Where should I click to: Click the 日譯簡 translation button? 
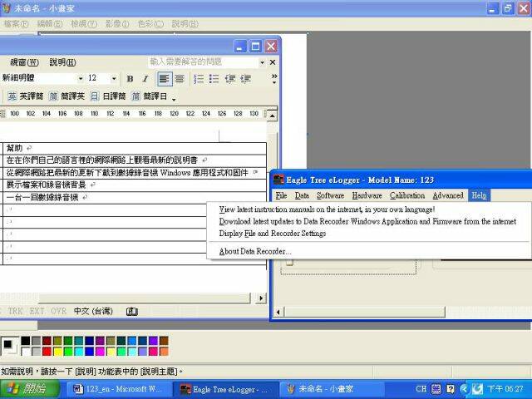pyautogui.click(x=108, y=96)
